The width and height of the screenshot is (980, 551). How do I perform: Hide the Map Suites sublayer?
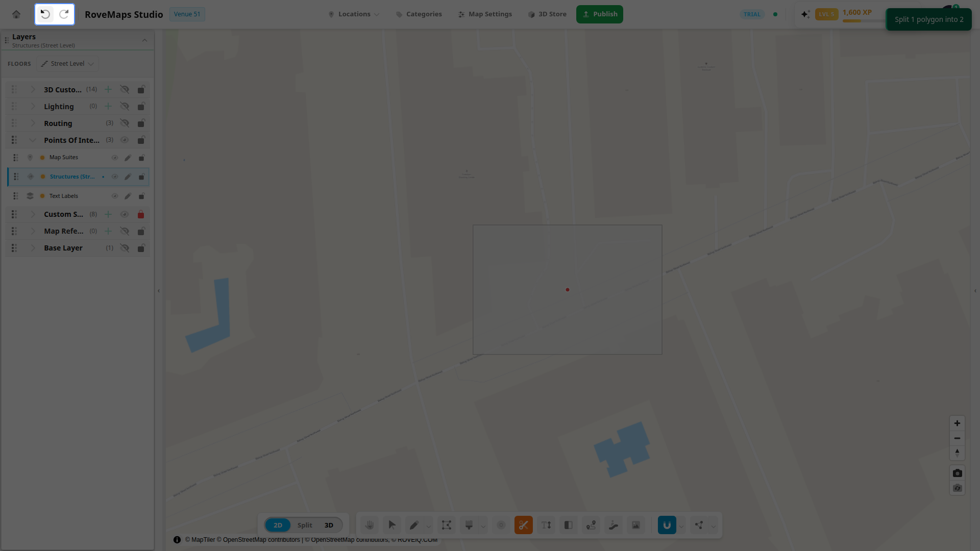(115, 158)
